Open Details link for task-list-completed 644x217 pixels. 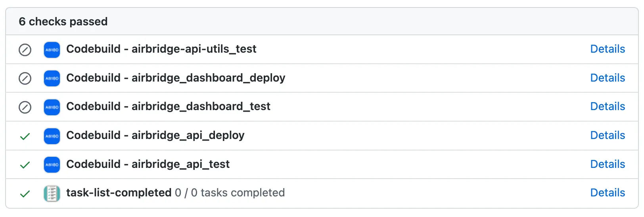point(608,193)
